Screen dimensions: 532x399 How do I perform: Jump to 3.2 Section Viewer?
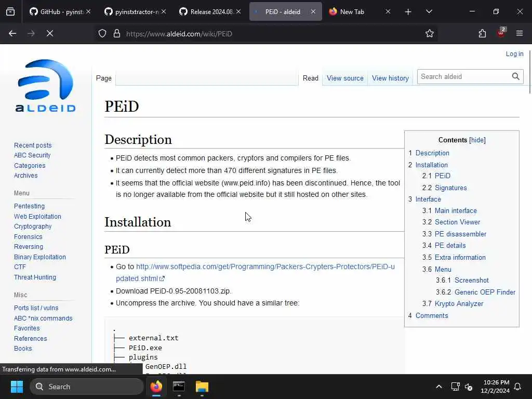coord(457,222)
